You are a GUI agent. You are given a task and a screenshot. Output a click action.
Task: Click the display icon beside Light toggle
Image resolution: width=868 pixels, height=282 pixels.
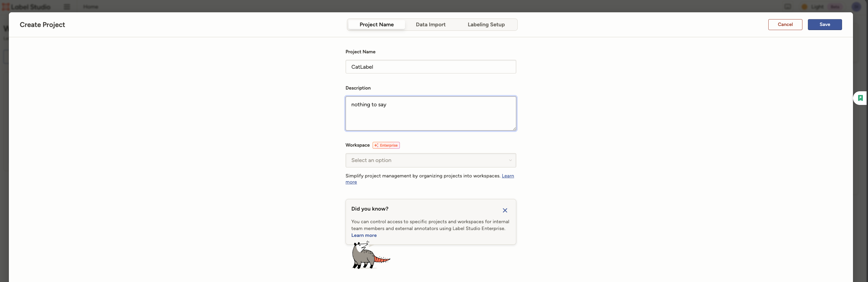point(788,7)
